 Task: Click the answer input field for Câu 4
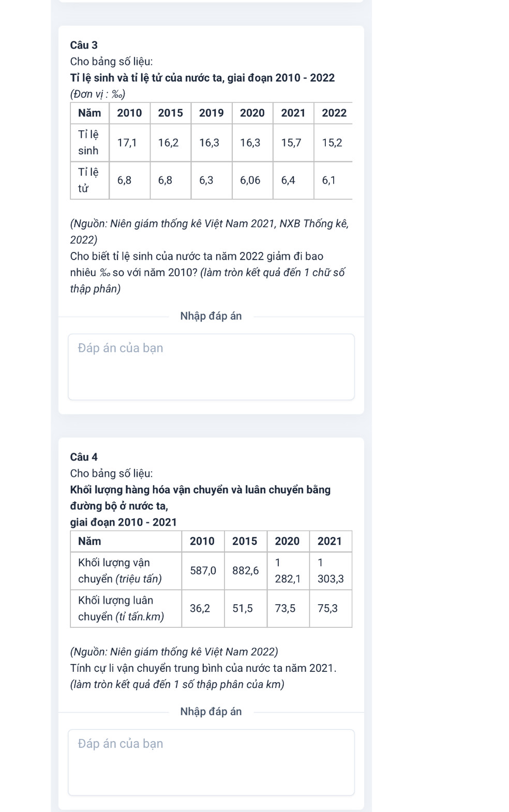211,762
